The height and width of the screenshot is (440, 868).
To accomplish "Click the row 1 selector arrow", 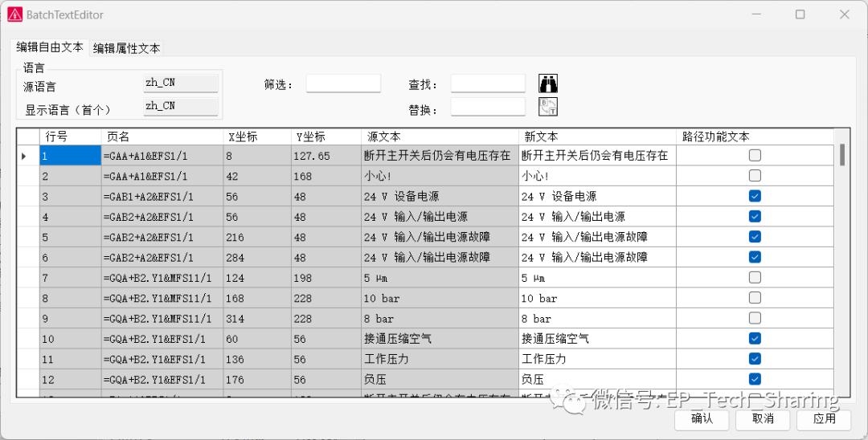I will tap(24, 157).
